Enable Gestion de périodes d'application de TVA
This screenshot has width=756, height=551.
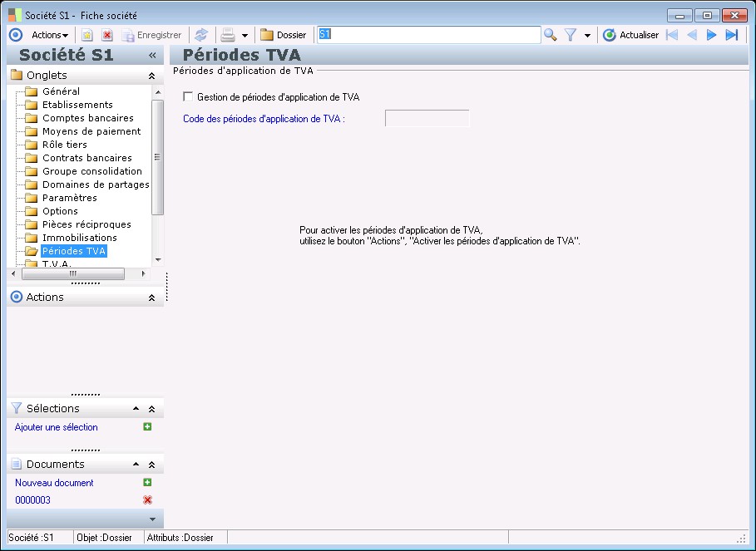pyautogui.click(x=188, y=96)
